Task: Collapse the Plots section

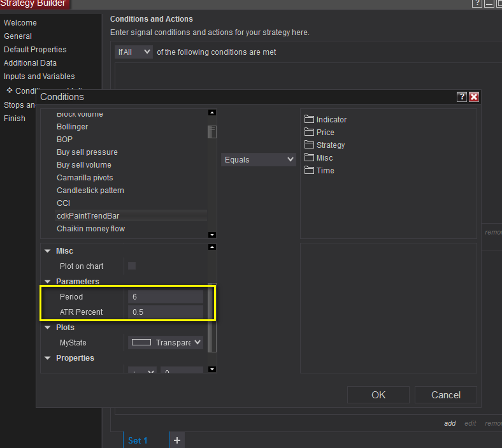Action: tap(48, 328)
